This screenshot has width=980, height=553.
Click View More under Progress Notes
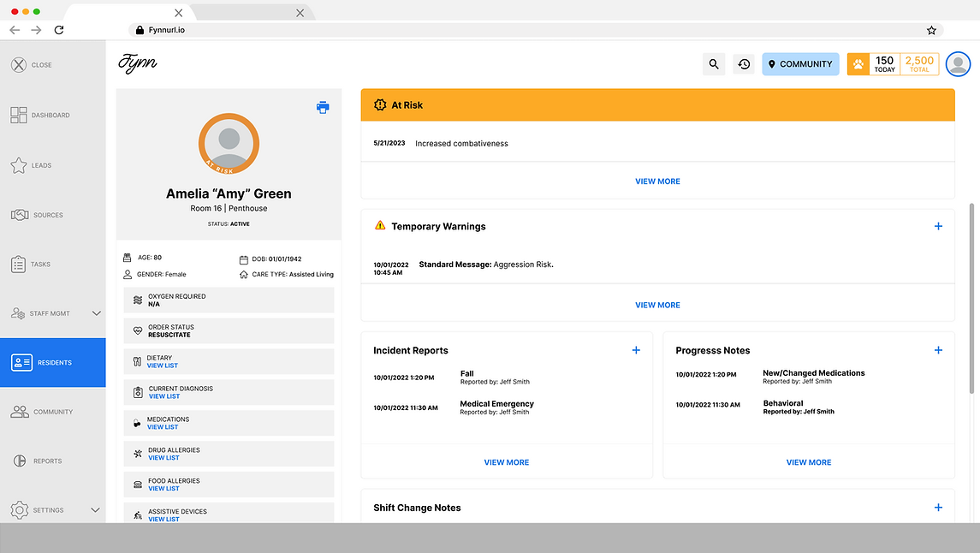[x=809, y=462]
